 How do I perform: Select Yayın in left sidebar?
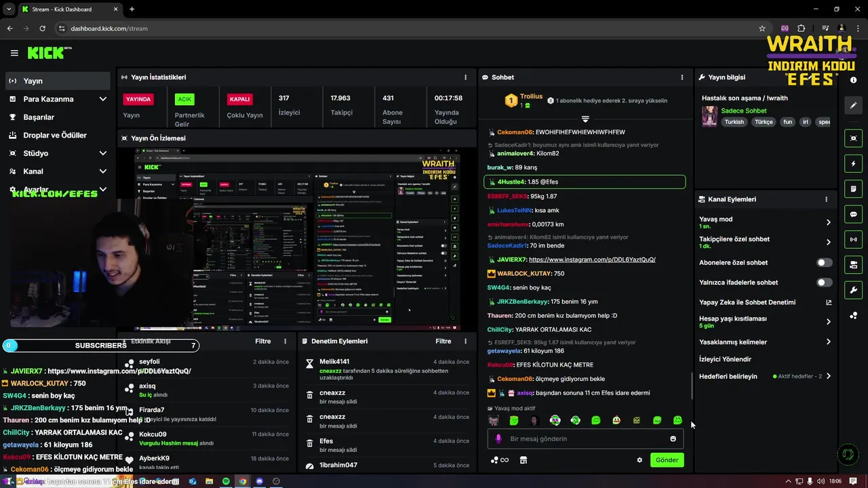click(x=58, y=81)
